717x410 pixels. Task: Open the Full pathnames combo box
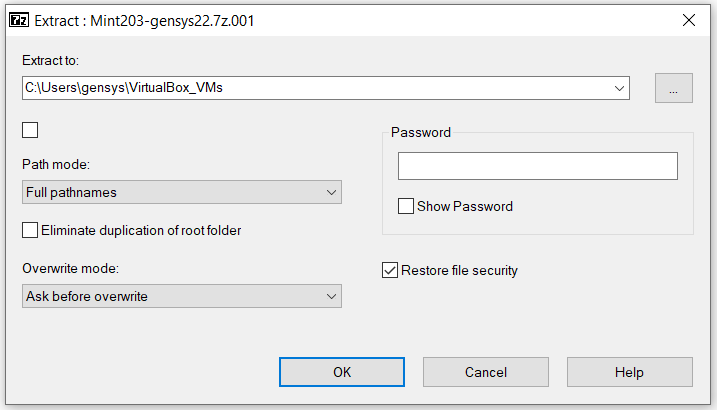(182, 192)
